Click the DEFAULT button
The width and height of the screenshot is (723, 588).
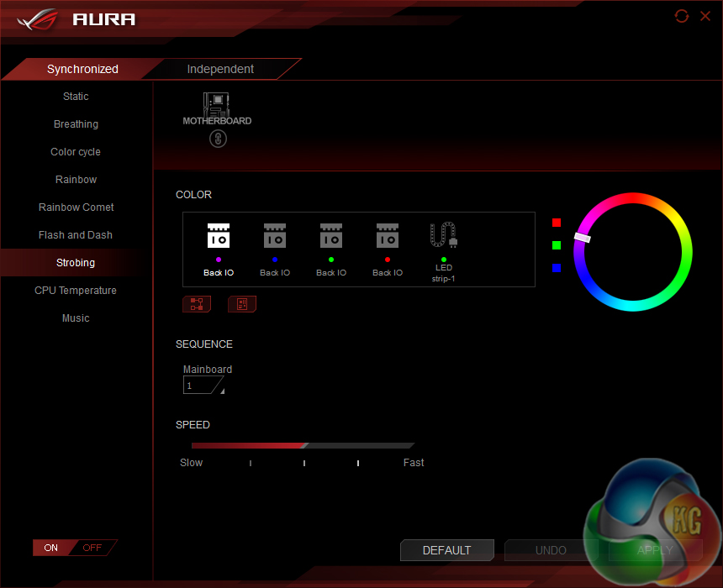click(x=446, y=550)
